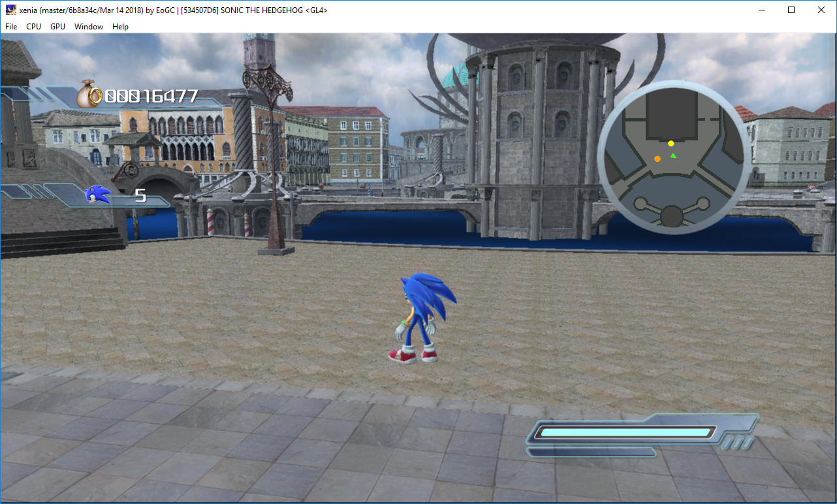Close the xenia window
Screen dimensions: 837x504
pyautogui.click(x=821, y=10)
